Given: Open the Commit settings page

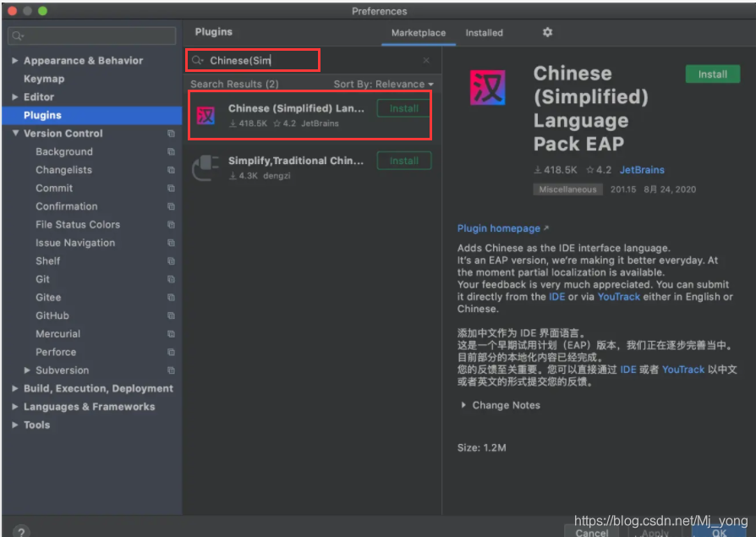Looking at the screenshot, I should pos(54,188).
